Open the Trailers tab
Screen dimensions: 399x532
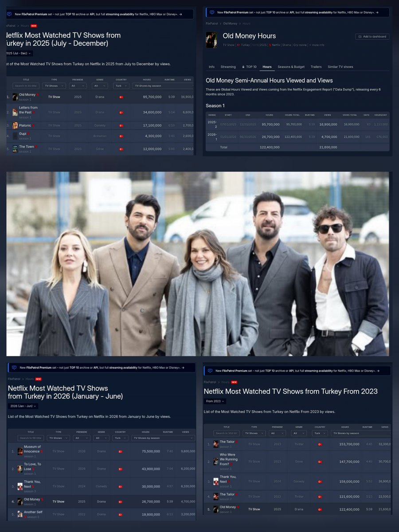[316, 67]
